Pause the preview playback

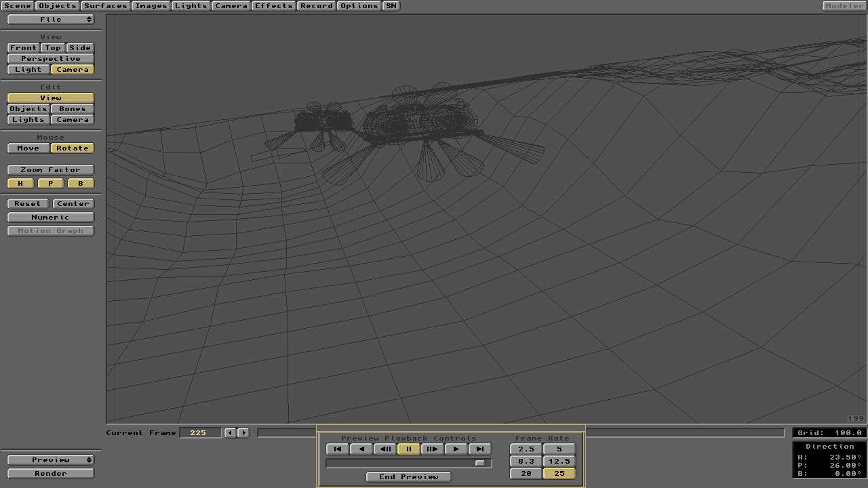click(408, 449)
